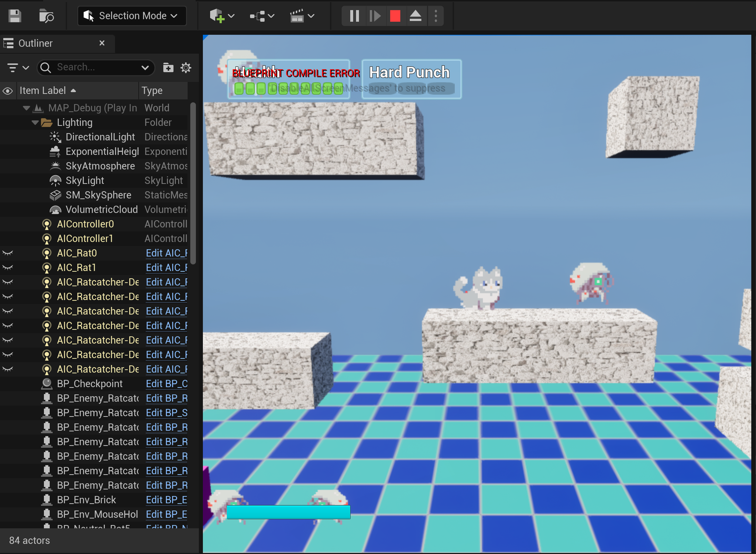Image resolution: width=756 pixels, height=554 pixels.
Task: Click the Hard Punch ability panel
Action: pos(411,79)
